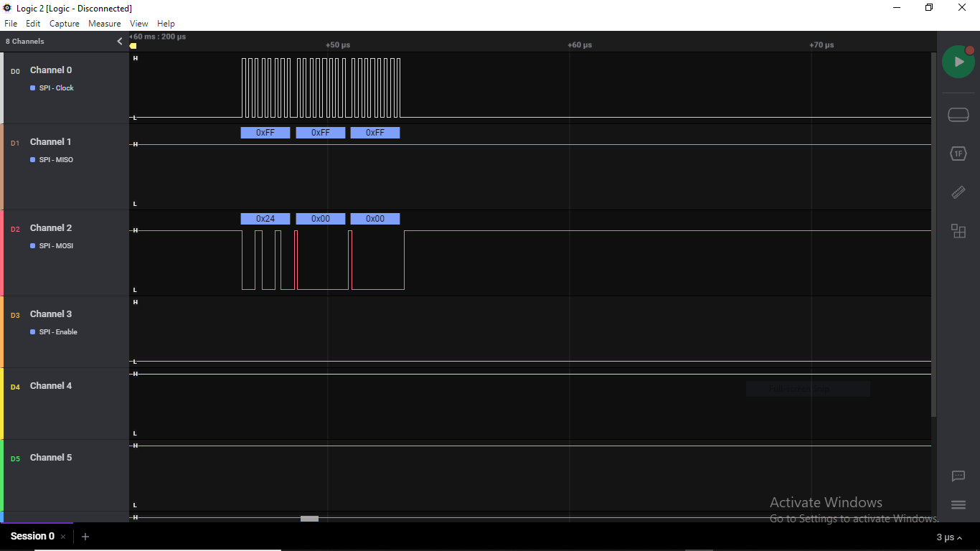
Task: Select Channel 2 label
Action: point(51,228)
